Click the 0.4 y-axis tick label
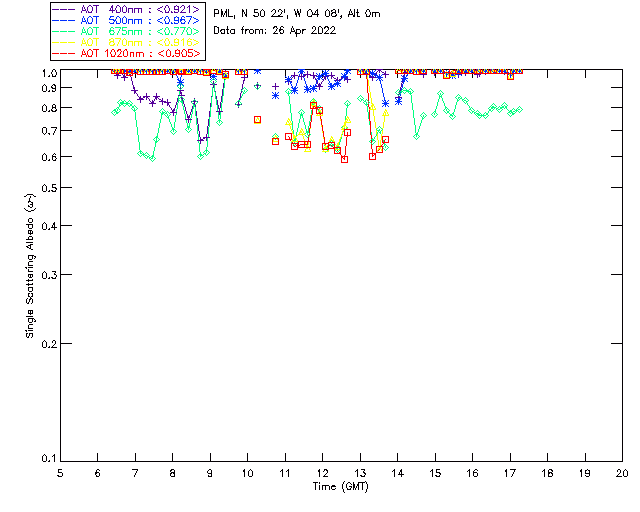 pos(48,226)
